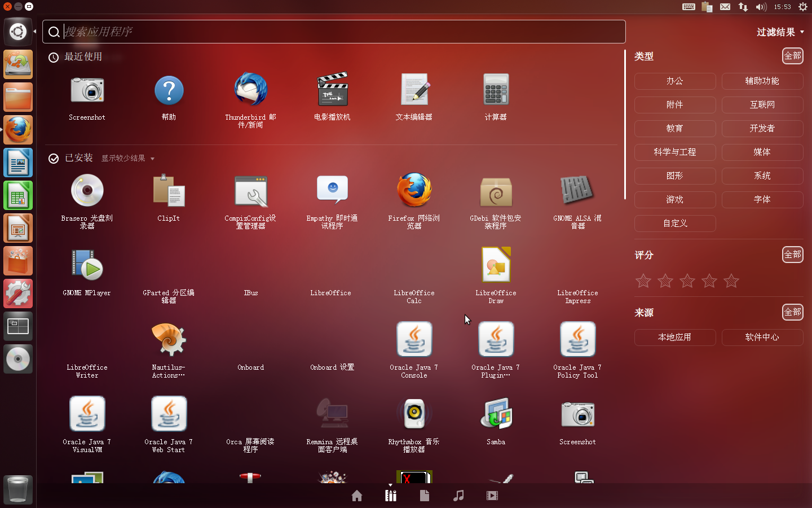The height and width of the screenshot is (508, 812).
Task: Set rating filter to three stars
Action: click(x=687, y=281)
